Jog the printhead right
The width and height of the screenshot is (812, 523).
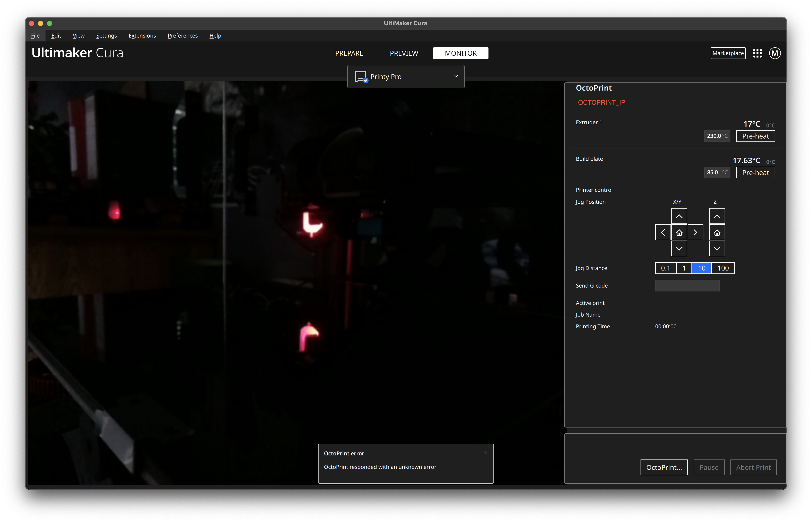pyautogui.click(x=695, y=232)
